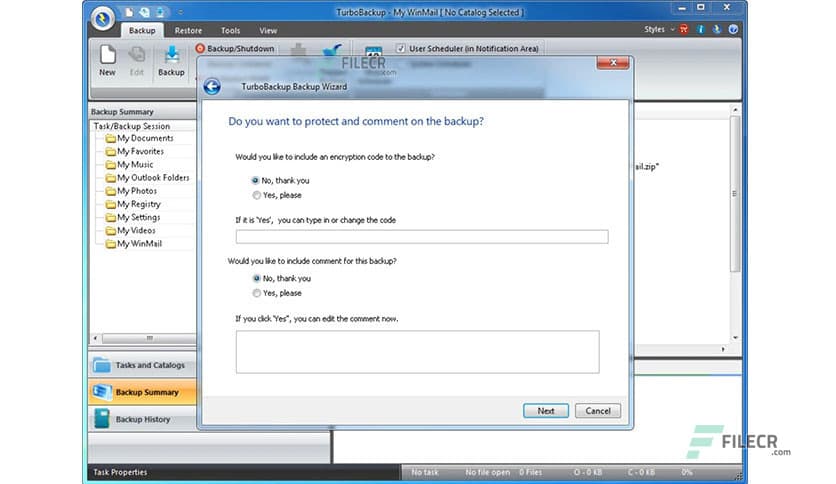Click the task tree horizontal scrollbar thumb
Image resolution: width=836 pixels, height=484 pixels.
[x=149, y=338]
